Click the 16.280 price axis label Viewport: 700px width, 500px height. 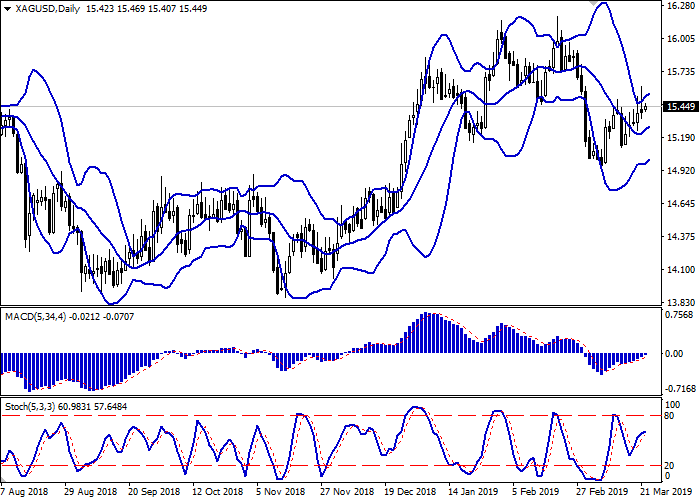click(678, 7)
